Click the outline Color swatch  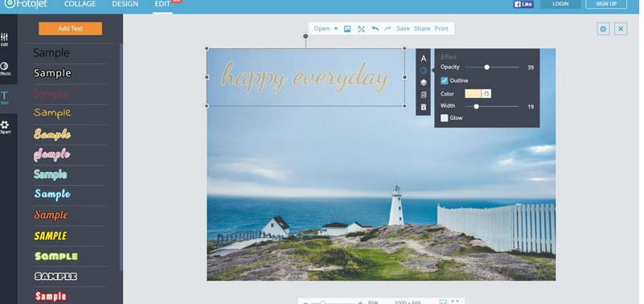click(473, 93)
